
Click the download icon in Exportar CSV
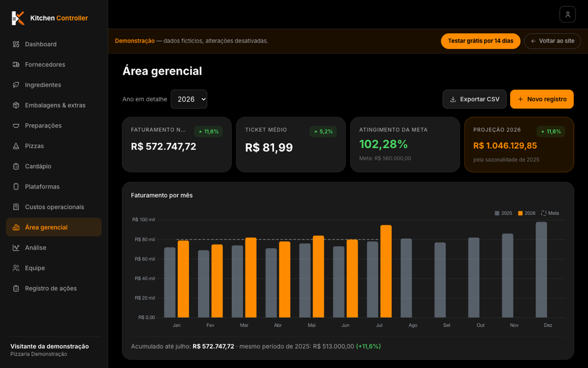(x=453, y=99)
